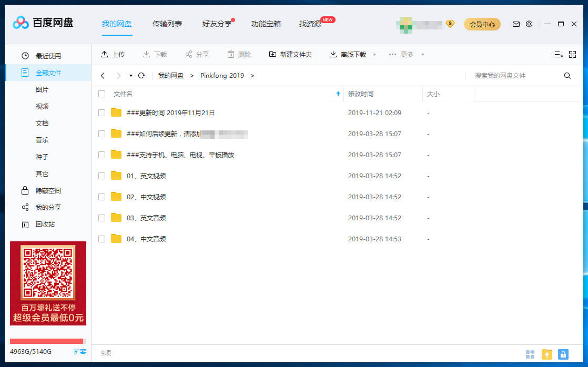Toggle the select-all checkbox in header
This screenshot has height=367, width=588.
(102, 94)
